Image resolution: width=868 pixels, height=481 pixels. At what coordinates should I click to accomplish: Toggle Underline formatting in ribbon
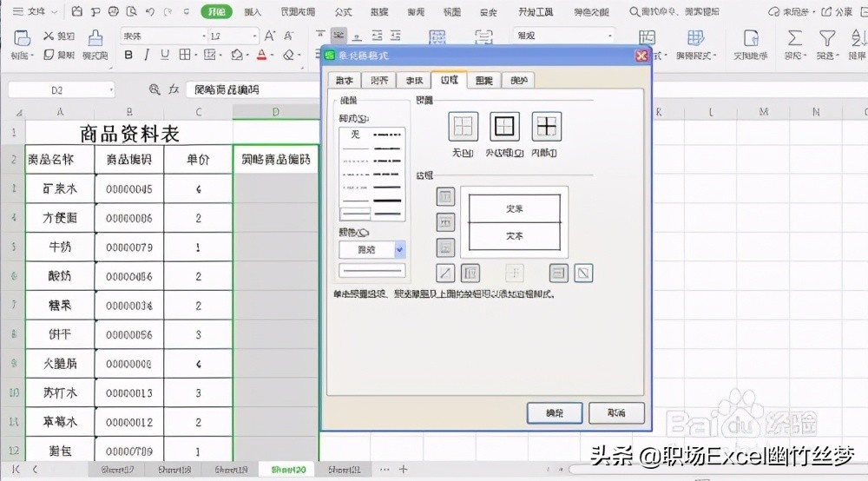point(165,55)
